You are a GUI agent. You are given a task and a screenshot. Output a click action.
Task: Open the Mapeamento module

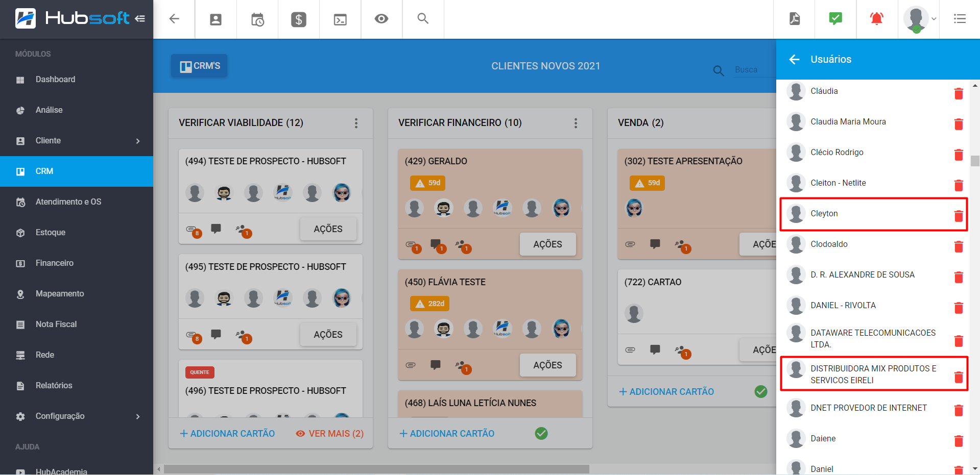(x=77, y=294)
